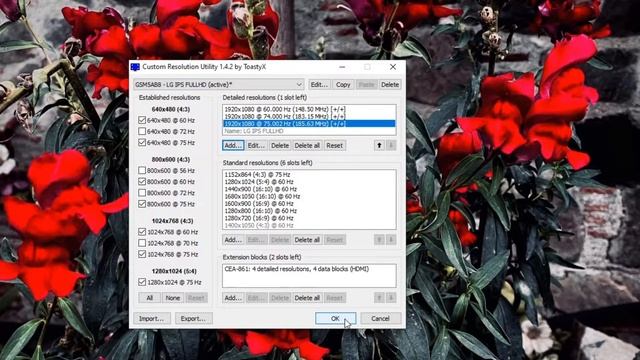Viewport: 640px width, 360px height.
Task: Select the CEA-861 extension block entry
Action: 309,269
